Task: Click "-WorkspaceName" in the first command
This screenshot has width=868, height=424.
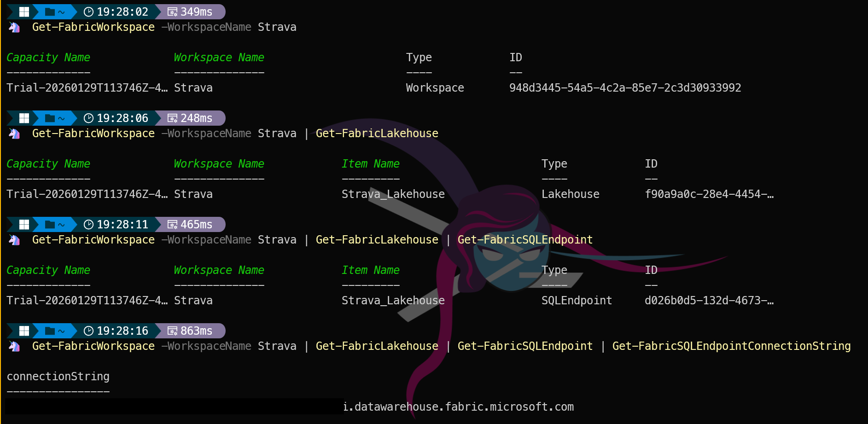Action: 206,27
